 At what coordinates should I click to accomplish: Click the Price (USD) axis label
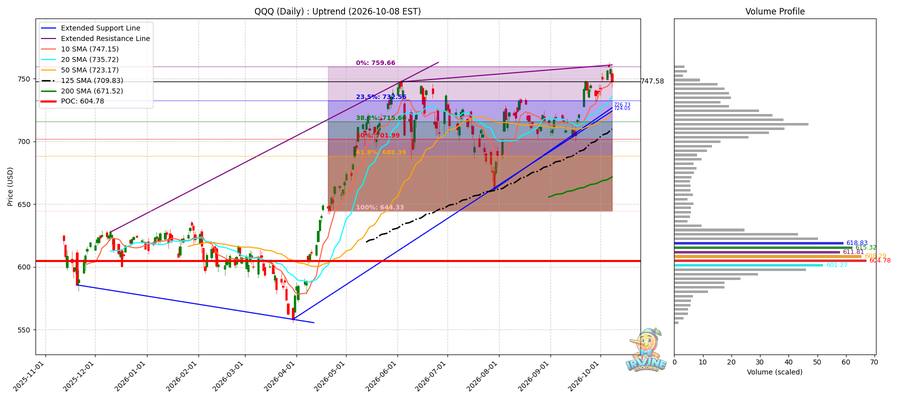(11, 185)
